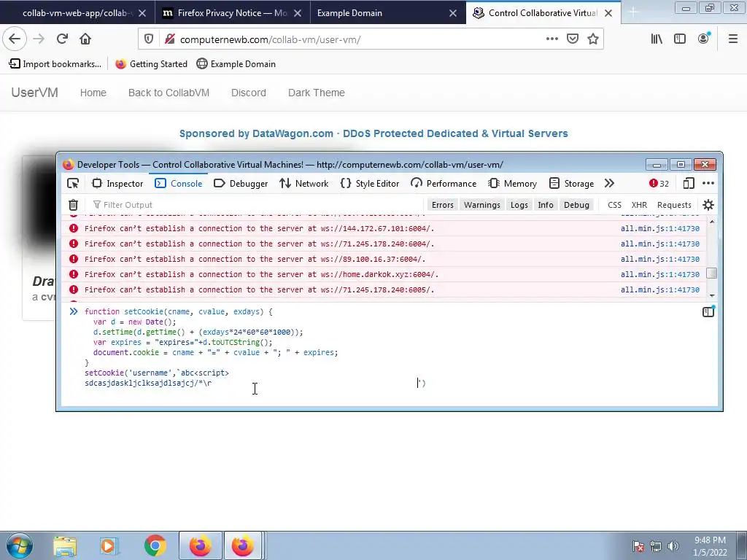Toggle the browser sidebar icon
The image size is (747, 560).
(680, 39)
